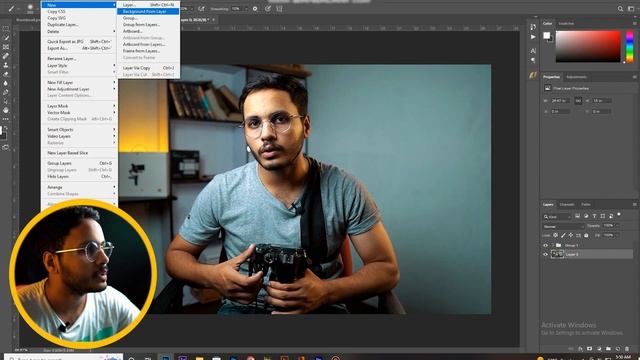The image size is (640, 360).
Task: Click the new adjustment layer icon
Action: (x=599, y=349)
